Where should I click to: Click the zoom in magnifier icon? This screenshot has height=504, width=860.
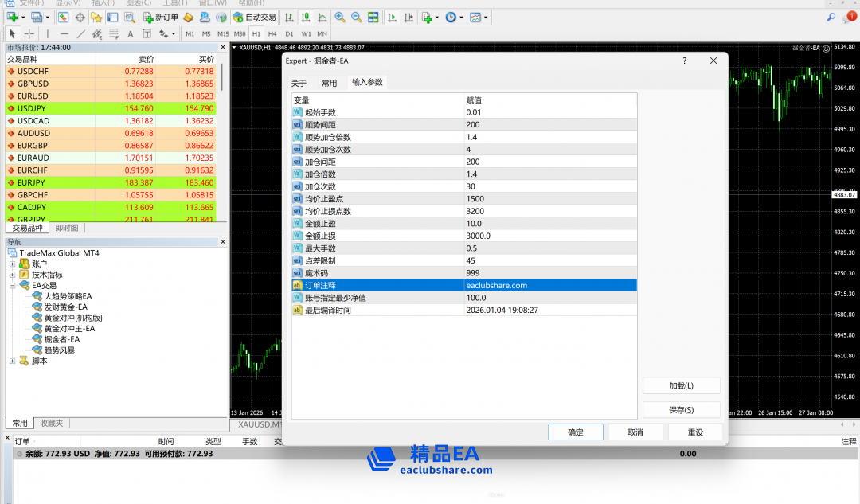[x=340, y=17]
